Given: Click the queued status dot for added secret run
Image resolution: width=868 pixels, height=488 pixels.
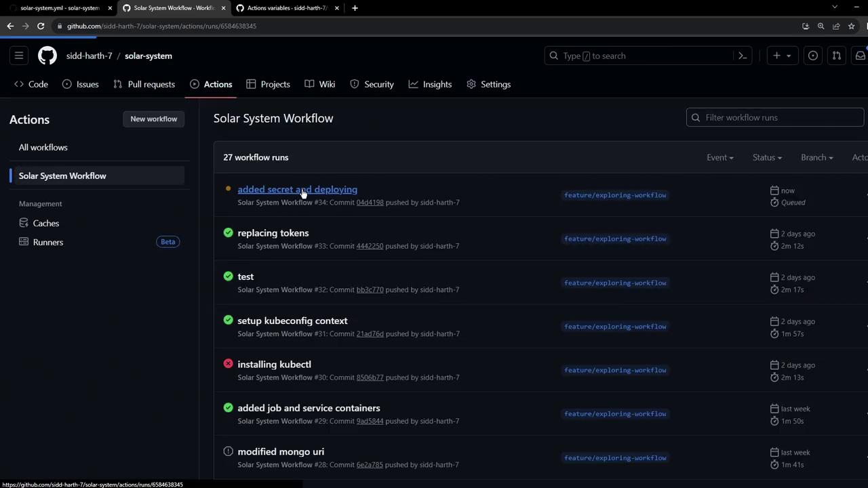Looking at the screenshot, I should tap(228, 189).
